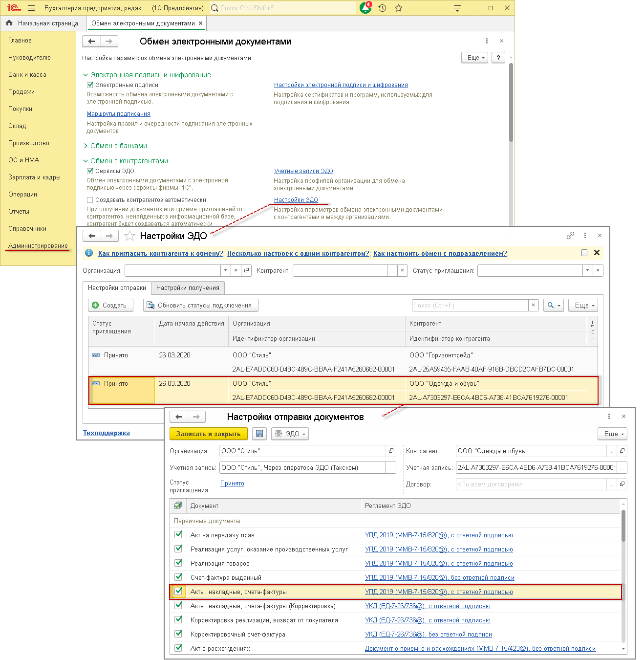Close the Обмен электронными документами tab
The height and width of the screenshot is (660, 644).
200,23
